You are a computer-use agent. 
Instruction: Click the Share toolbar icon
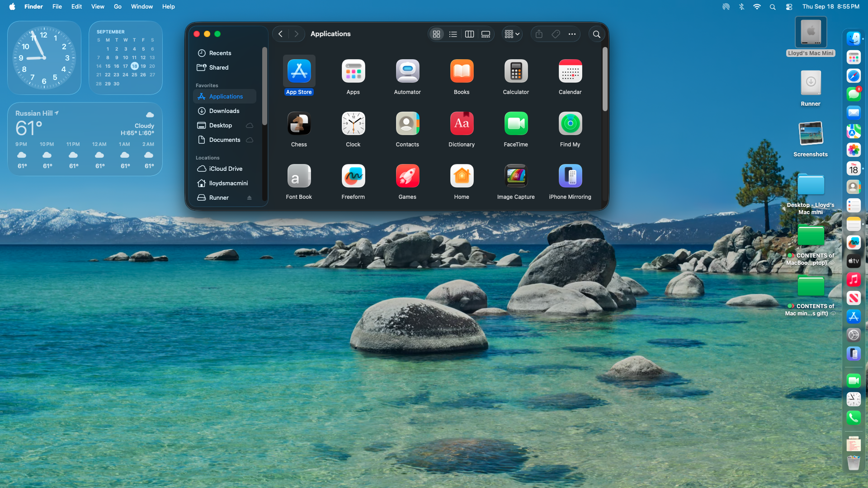pyautogui.click(x=539, y=34)
